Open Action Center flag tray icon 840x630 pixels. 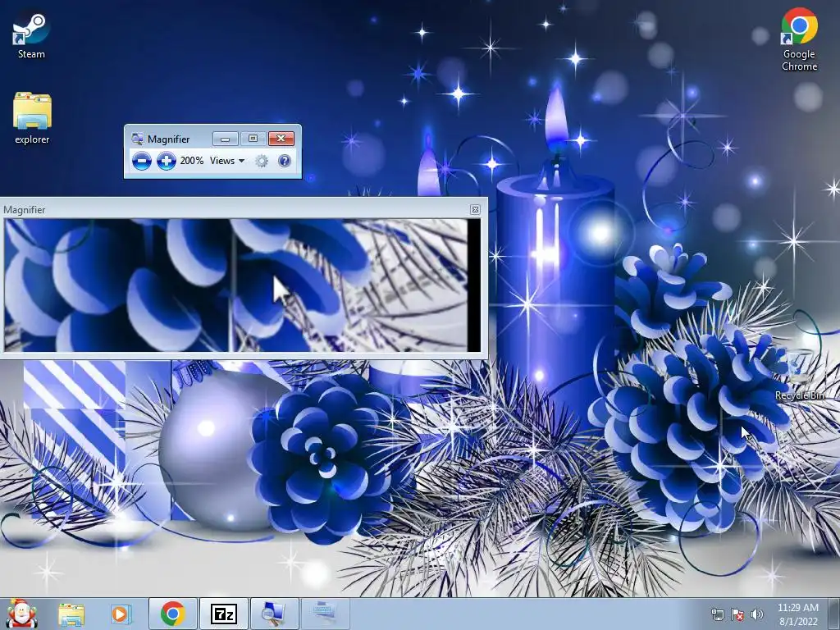(737, 614)
